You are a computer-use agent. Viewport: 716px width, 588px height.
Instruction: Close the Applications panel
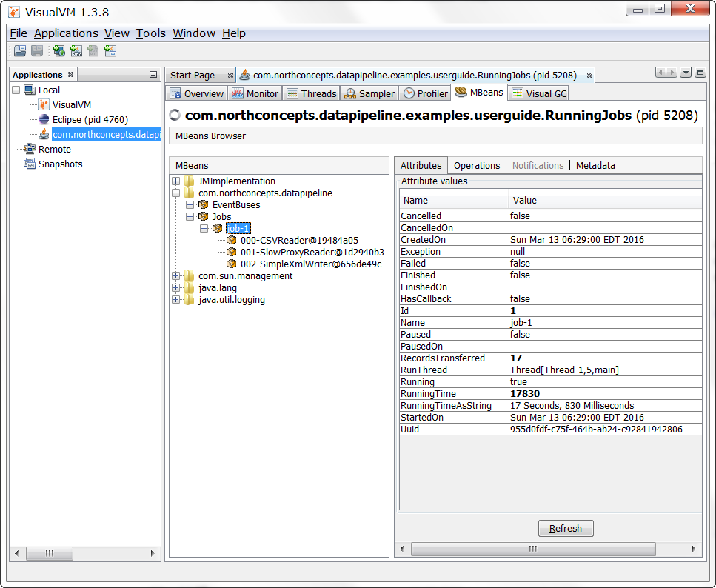(x=70, y=75)
